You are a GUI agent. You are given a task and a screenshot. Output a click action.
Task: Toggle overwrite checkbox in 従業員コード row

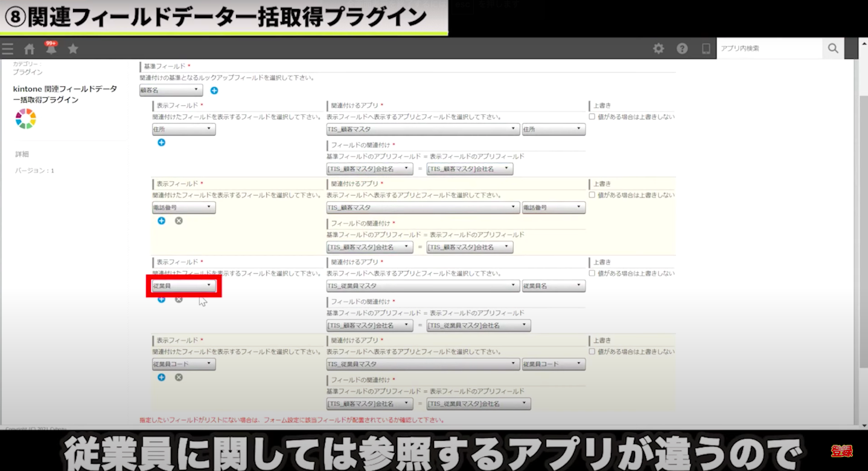[592, 351]
